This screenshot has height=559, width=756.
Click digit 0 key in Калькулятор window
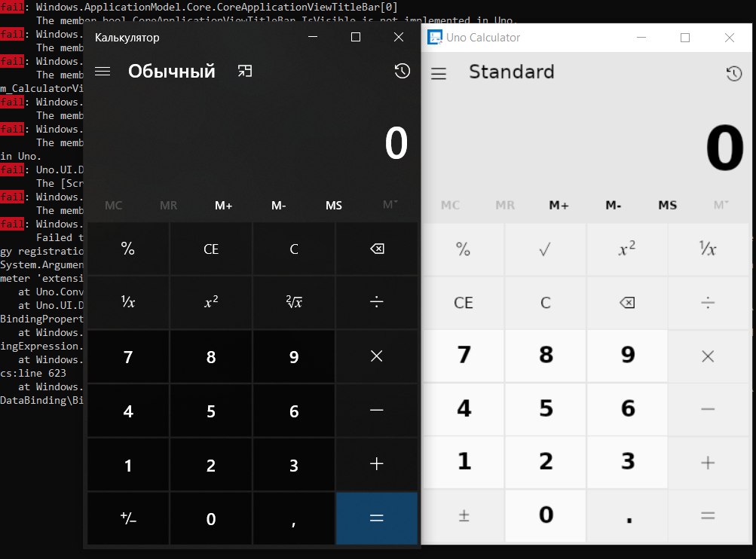pos(211,518)
